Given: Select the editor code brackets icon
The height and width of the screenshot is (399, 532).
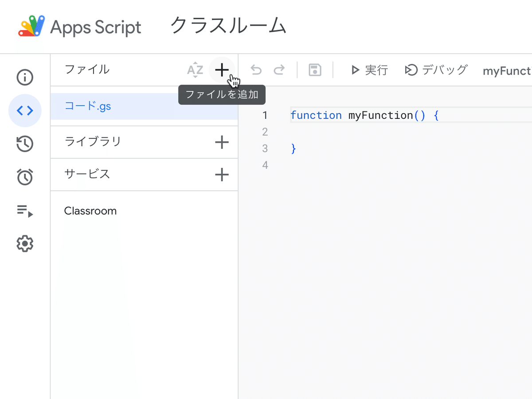Looking at the screenshot, I should pos(25,111).
